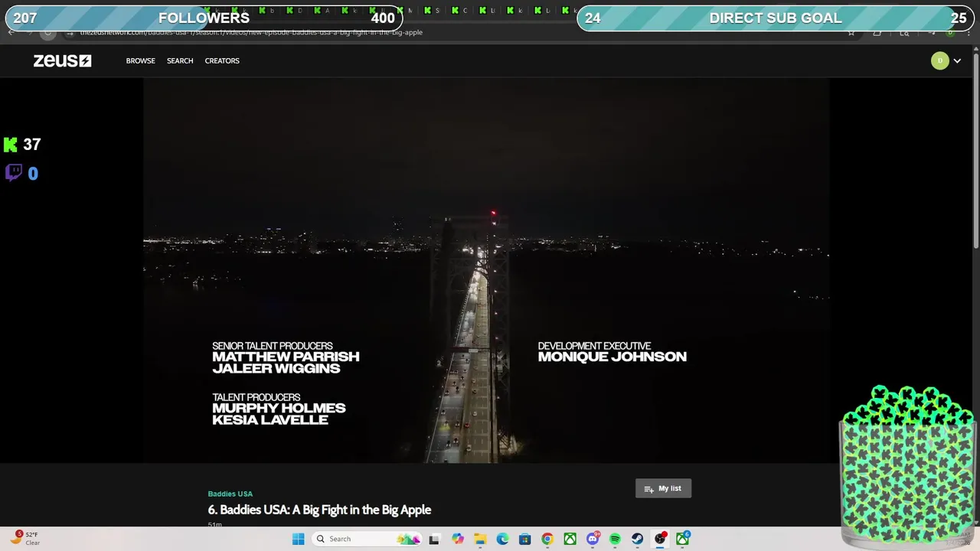Click the Zeus network logo
980x551 pixels.
pyautogui.click(x=62, y=60)
